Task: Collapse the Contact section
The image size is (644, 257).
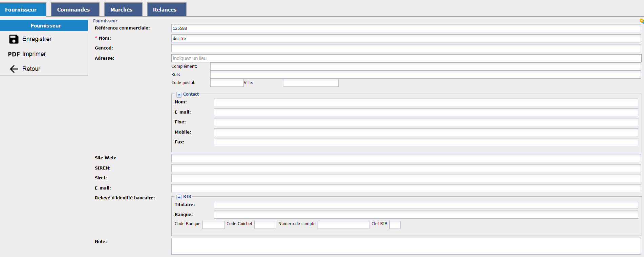Action: tap(179, 95)
